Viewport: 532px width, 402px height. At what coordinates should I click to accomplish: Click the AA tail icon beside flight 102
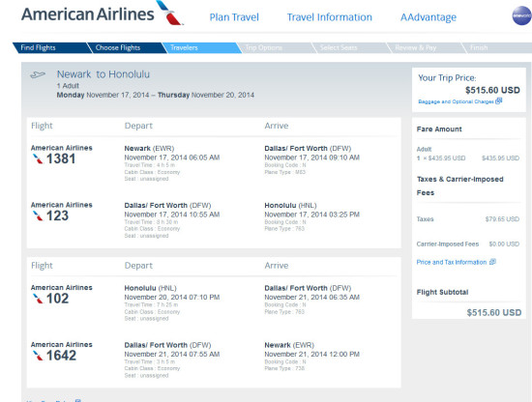tap(38, 299)
